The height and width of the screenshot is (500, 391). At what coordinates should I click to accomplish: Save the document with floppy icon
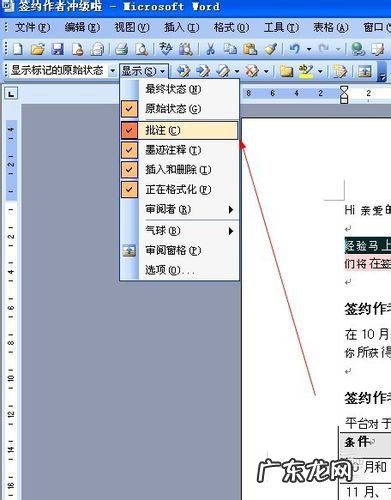pos(57,49)
